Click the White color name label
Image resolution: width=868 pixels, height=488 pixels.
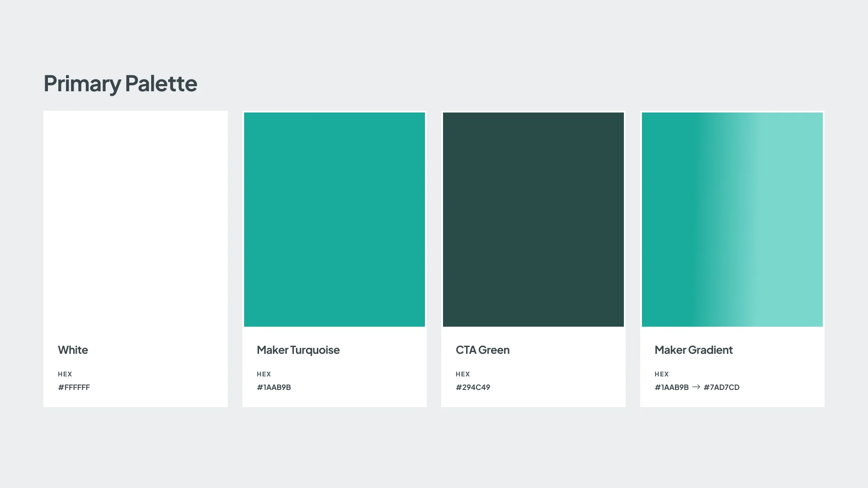tap(73, 350)
